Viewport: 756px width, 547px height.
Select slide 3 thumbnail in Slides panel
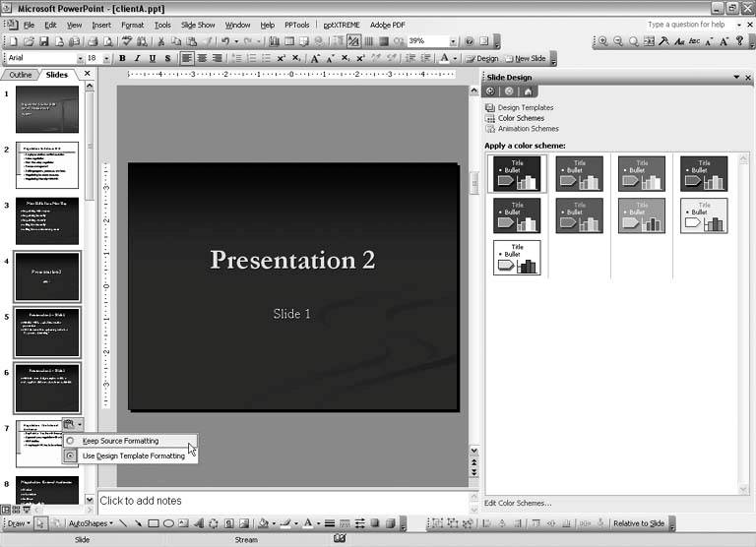(46, 221)
